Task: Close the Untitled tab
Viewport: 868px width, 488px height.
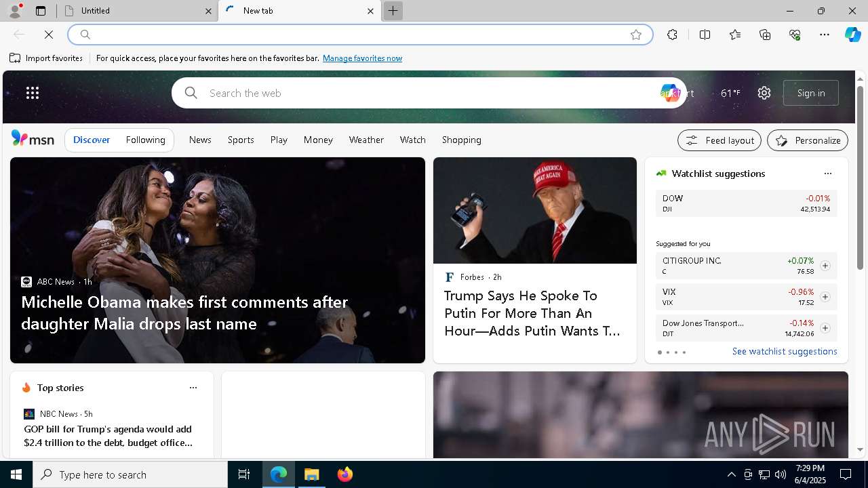Action: (208, 11)
